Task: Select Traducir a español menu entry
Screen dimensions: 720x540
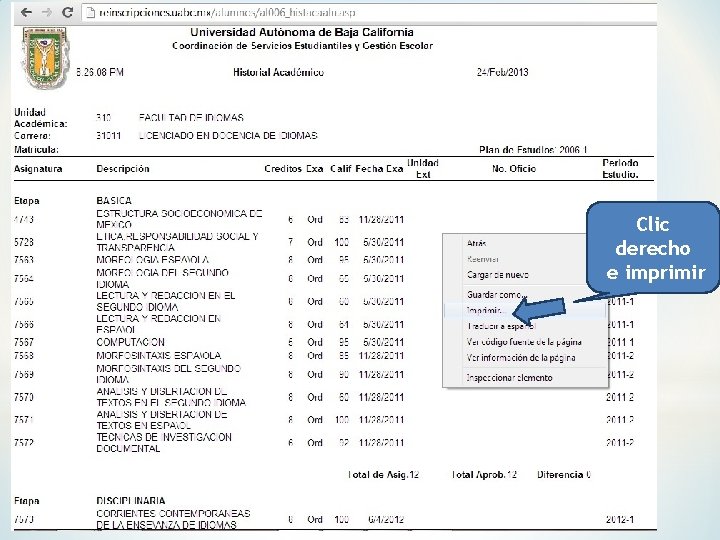Action: (501, 326)
